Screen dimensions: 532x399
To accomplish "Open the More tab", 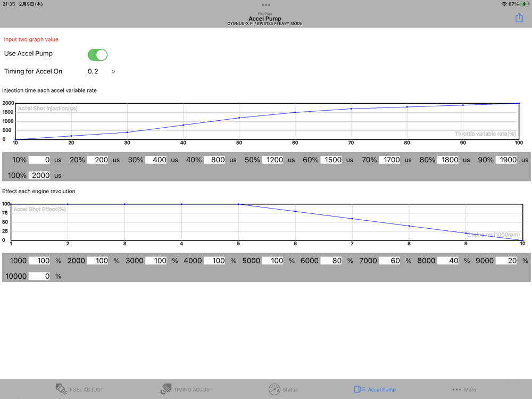I will pos(464,390).
